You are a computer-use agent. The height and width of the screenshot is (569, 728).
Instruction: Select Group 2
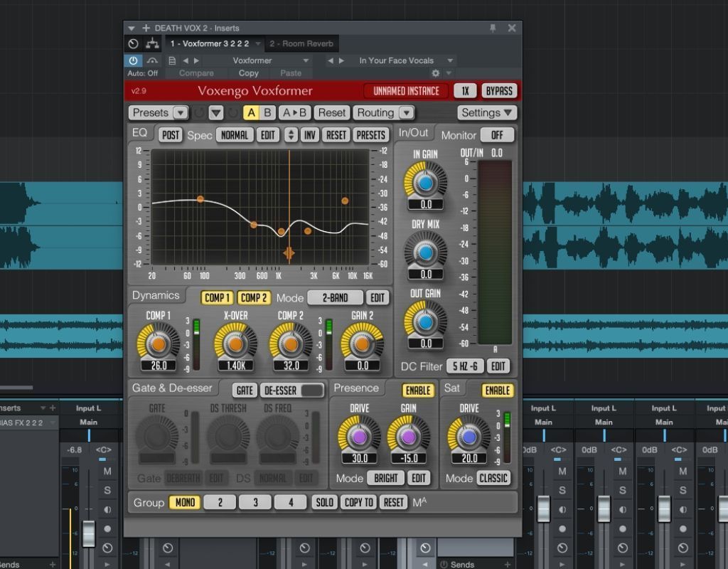coord(220,502)
